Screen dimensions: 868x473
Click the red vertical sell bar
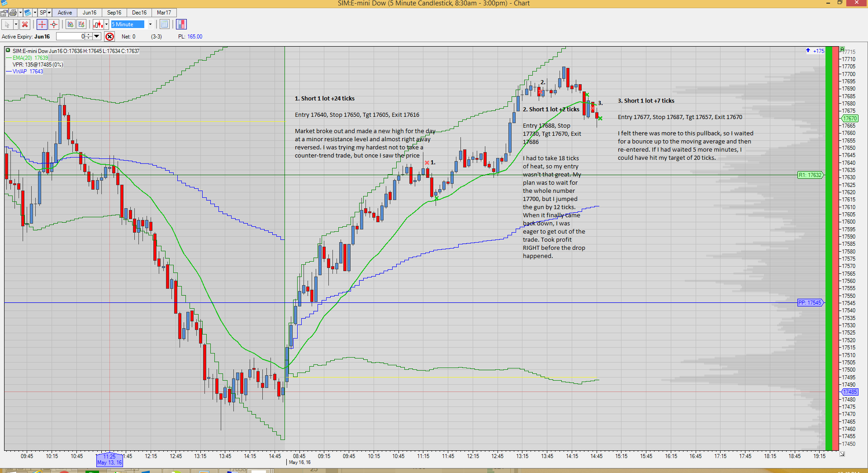[x=835, y=248]
